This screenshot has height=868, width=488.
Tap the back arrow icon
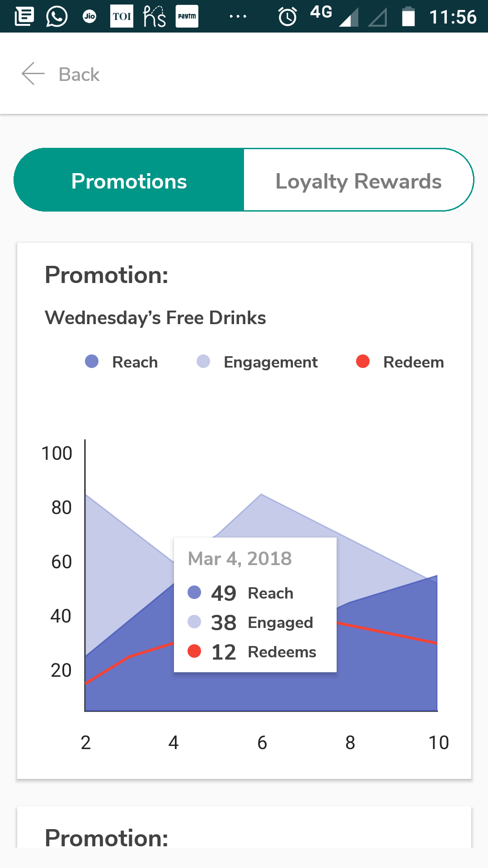point(33,74)
